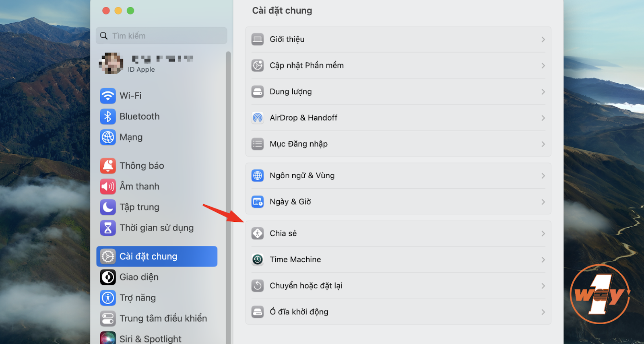Select the Ổ đĩa khởi động icon
Image resolution: width=644 pixels, height=344 pixels.
tap(258, 312)
